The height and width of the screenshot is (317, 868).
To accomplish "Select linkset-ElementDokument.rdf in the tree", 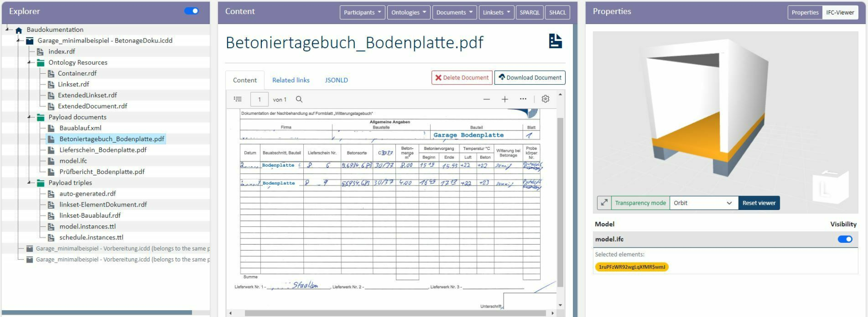I will point(103,205).
